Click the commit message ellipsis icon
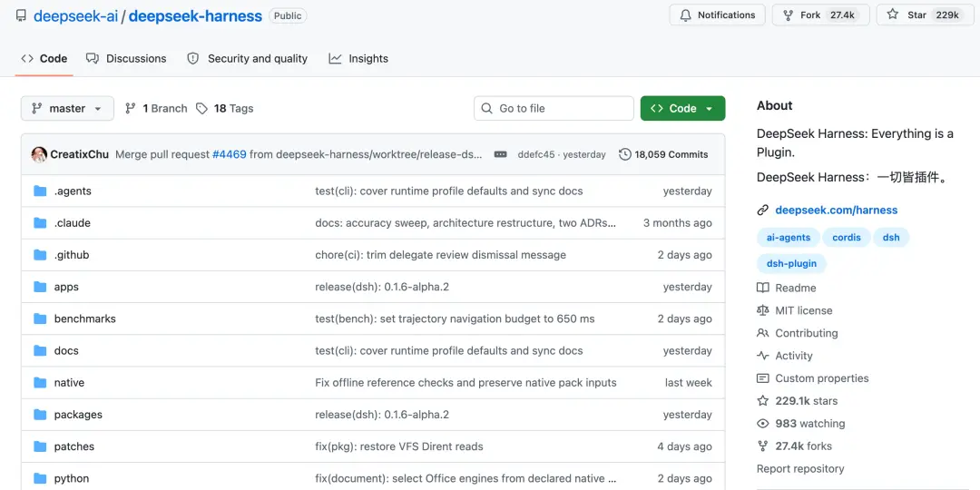Screen dimensions: 980x490 coord(501,154)
